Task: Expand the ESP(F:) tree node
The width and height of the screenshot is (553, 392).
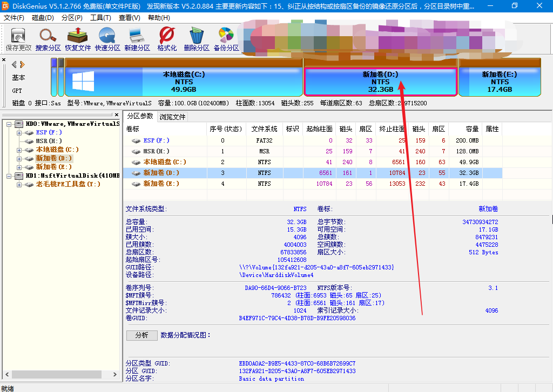Action: (x=19, y=133)
